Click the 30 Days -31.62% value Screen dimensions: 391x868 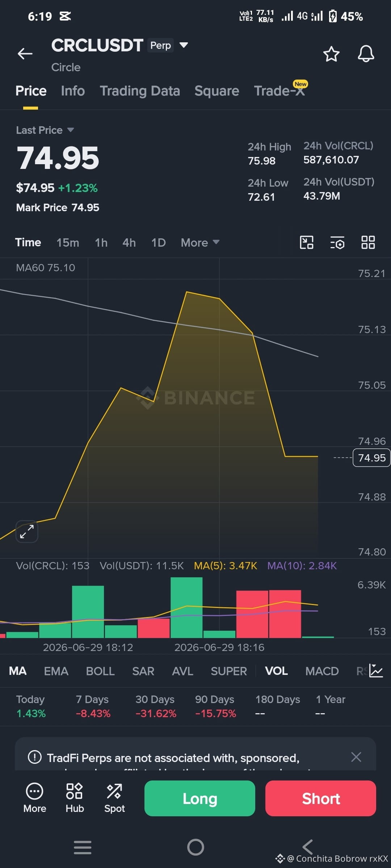click(x=156, y=714)
